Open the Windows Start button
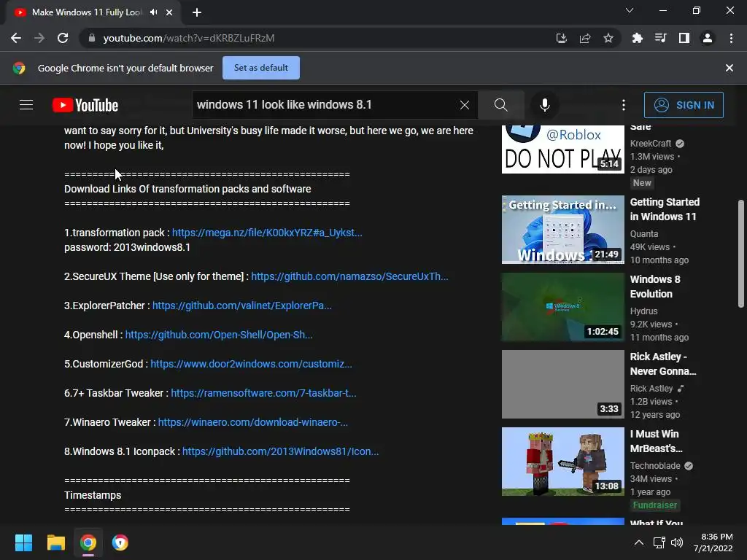The image size is (747, 560). tap(23, 542)
